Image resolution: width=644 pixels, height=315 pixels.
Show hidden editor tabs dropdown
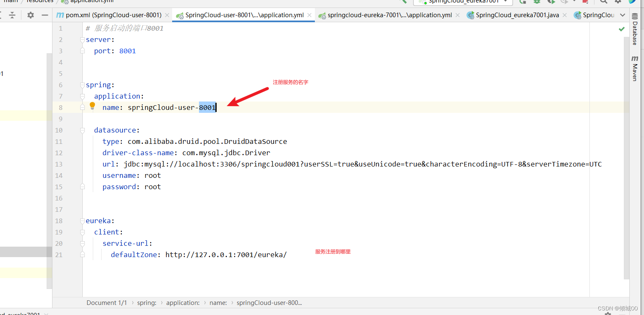tap(623, 15)
